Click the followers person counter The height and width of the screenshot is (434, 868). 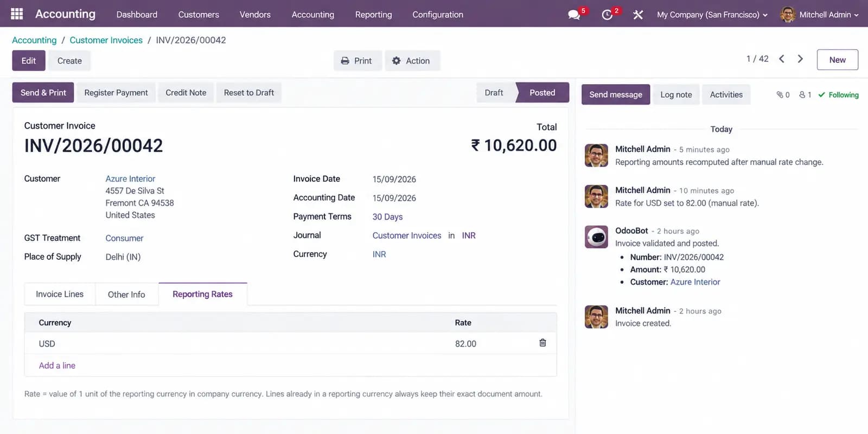[805, 95]
